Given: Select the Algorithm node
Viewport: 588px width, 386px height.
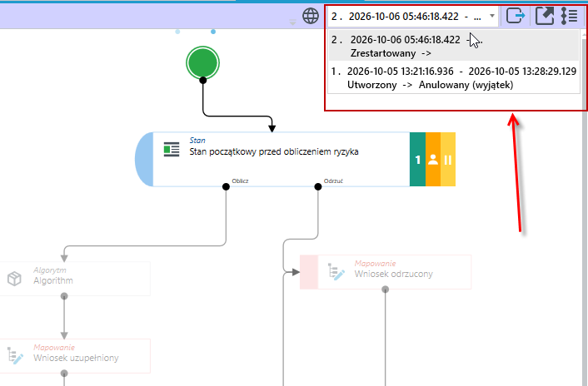Looking at the screenshot, I should 75,279.
